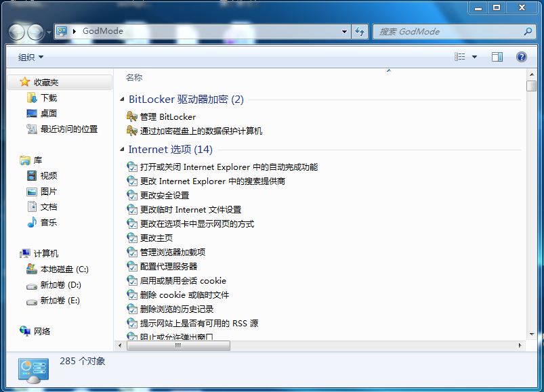Open 删除 cookie 或临时文件

184,295
